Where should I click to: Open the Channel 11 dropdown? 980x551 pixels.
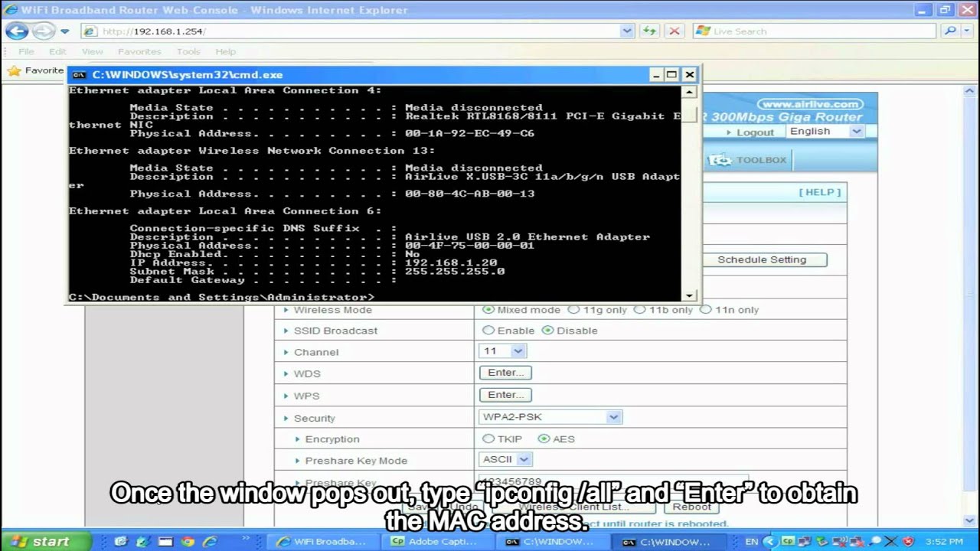point(502,351)
